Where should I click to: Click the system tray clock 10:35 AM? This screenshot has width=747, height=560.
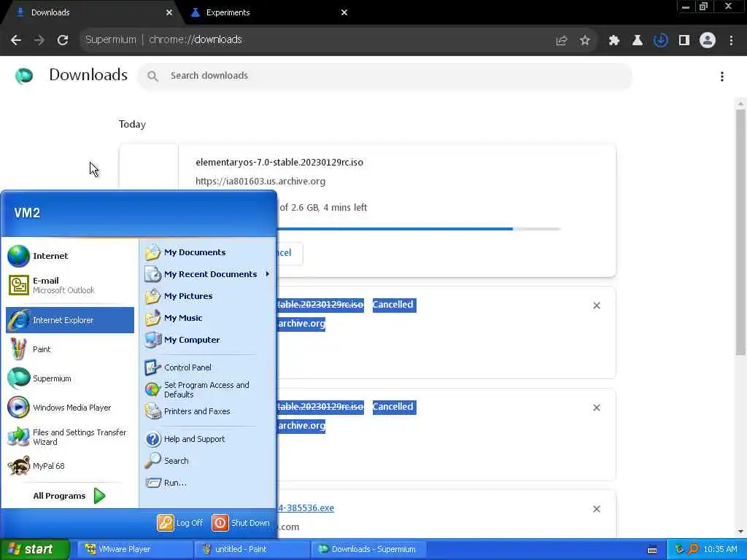pos(720,550)
